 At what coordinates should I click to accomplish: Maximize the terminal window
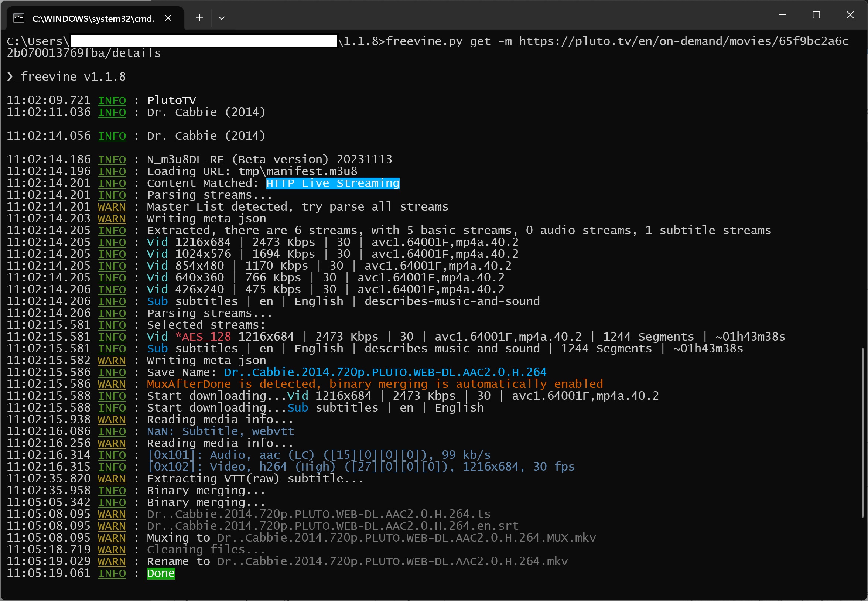tap(816, 15)
